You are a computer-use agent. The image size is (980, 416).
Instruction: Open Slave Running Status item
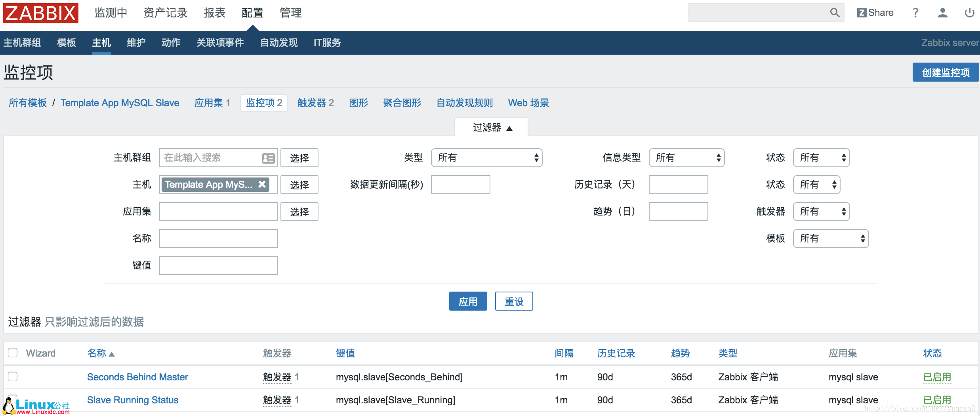pyautogui.click(x=133, y=400)
